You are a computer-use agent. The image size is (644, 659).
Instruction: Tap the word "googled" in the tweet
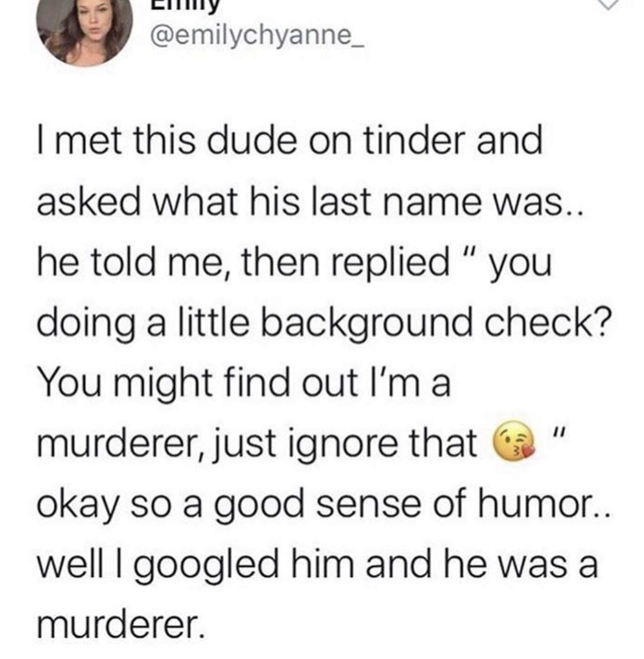click(206, 565)
